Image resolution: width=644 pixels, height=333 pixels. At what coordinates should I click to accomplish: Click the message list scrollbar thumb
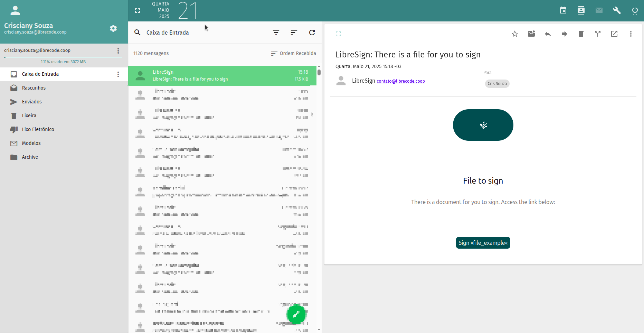pos(319,72)
